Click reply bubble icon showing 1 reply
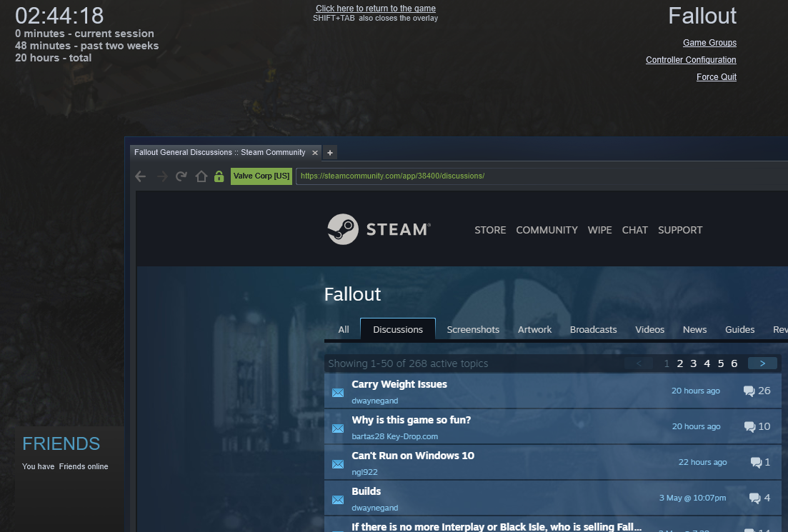Image resolution: width=788 pixels, height=532 pixels. [x=756, y=462]
